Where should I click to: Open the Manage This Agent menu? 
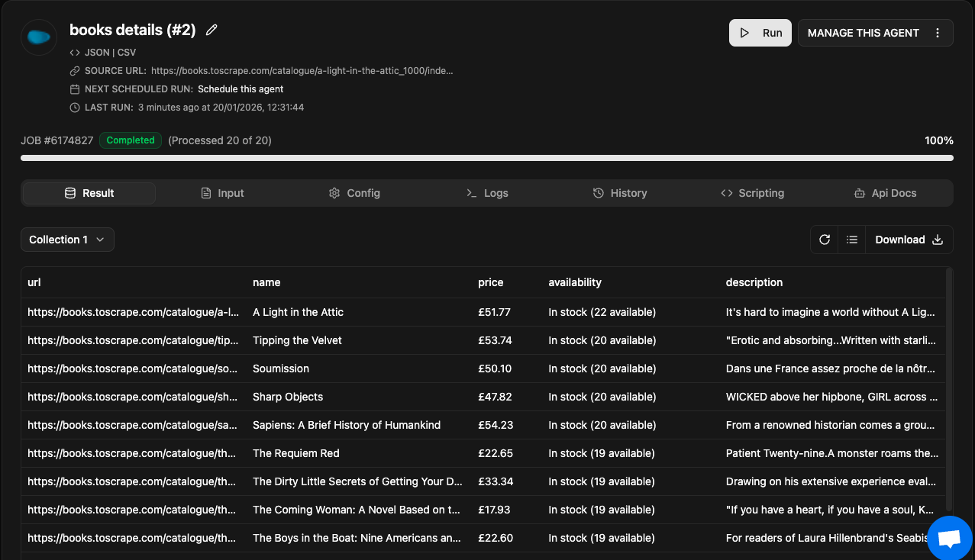[x=863, y=33]
